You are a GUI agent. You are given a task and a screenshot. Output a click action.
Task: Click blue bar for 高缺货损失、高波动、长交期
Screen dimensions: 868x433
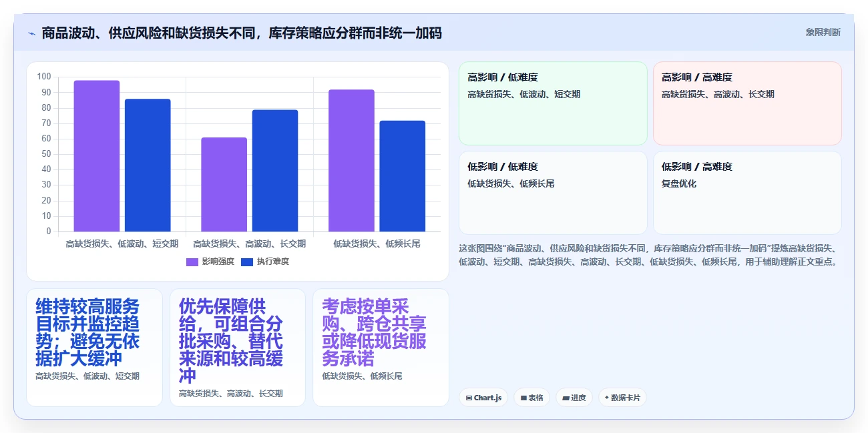click(x=275, y=171)
